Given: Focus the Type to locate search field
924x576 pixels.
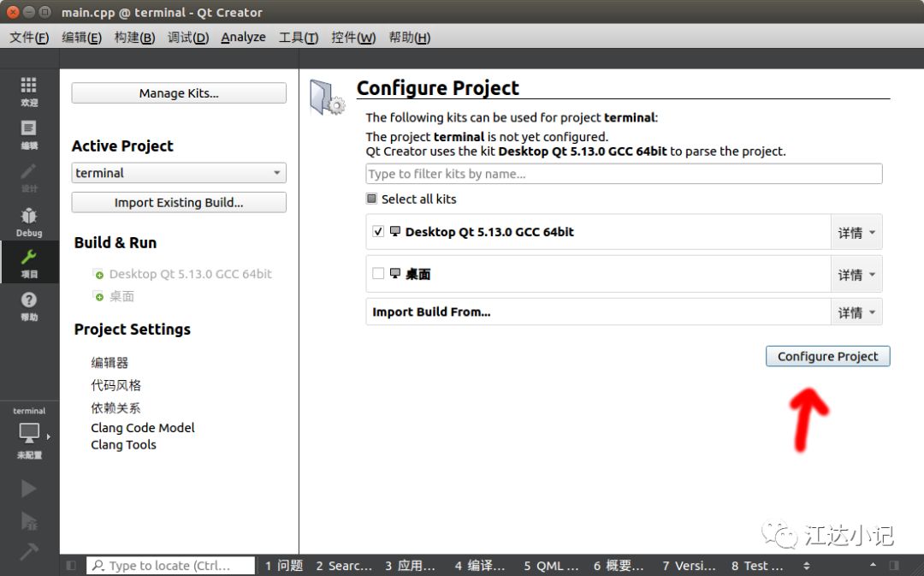Looking at the screenshot, I should tap(171, 566).
